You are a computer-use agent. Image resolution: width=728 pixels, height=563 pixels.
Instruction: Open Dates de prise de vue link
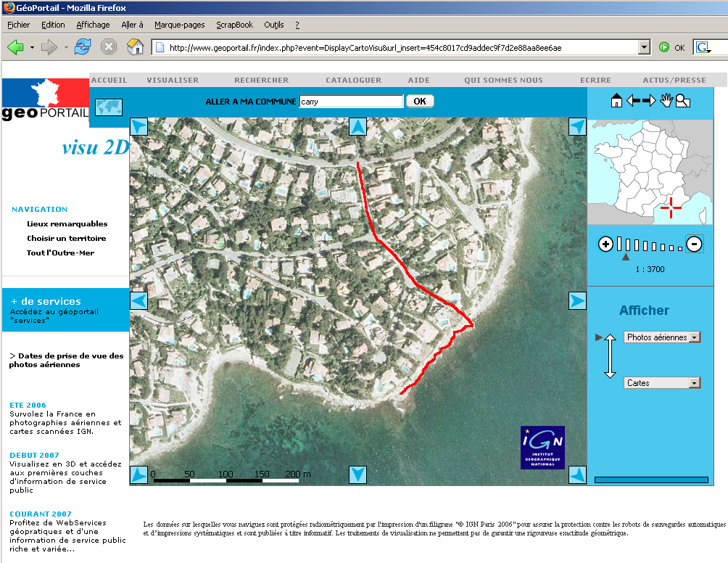(66, 360)
